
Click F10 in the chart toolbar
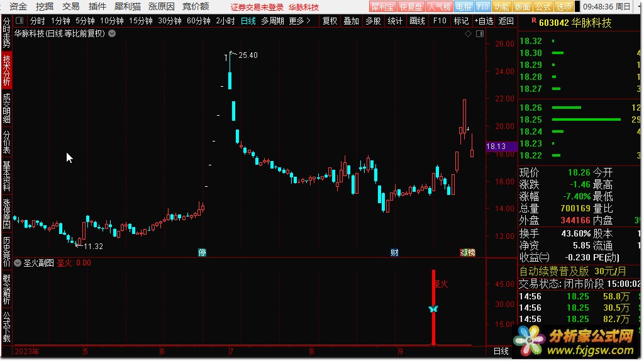tap(440, 21)
